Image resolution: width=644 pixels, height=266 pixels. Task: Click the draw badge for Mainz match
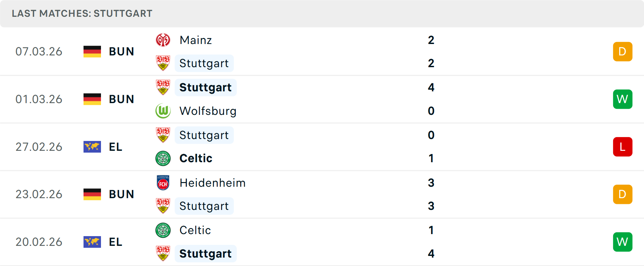click(623, 52)
